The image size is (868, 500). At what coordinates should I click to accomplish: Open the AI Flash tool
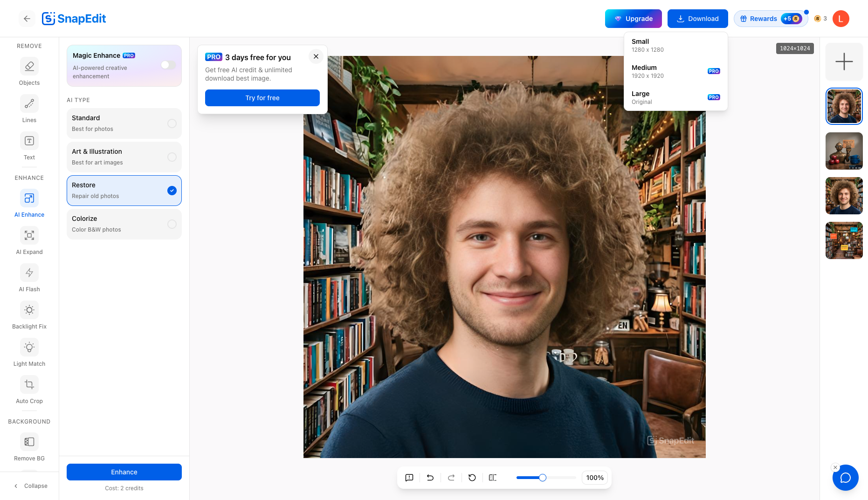coord(29,278)
